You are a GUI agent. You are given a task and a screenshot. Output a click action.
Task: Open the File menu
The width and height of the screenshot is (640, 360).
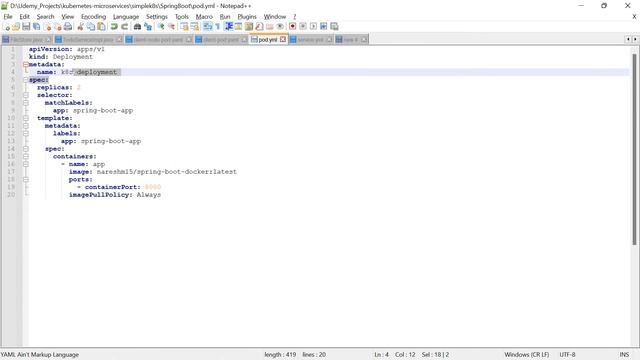[x=8, y=17]
